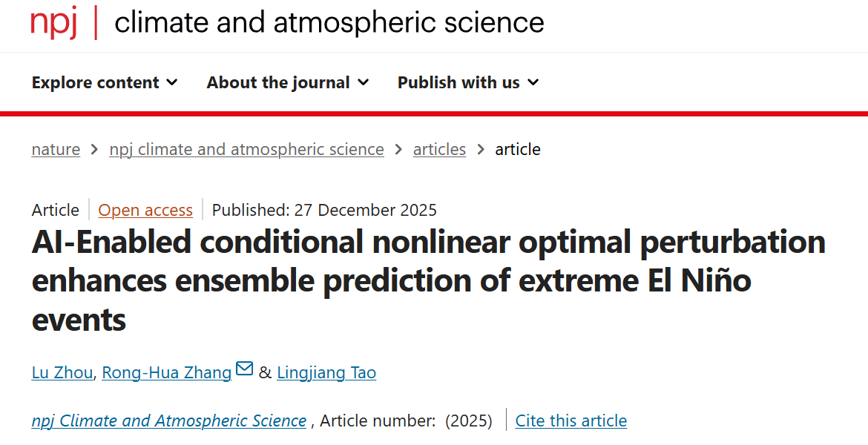Select the Publish with us menu label
The width and height of the screenshot is (868, 445).
pyautogui.click(x=458, y=82)
